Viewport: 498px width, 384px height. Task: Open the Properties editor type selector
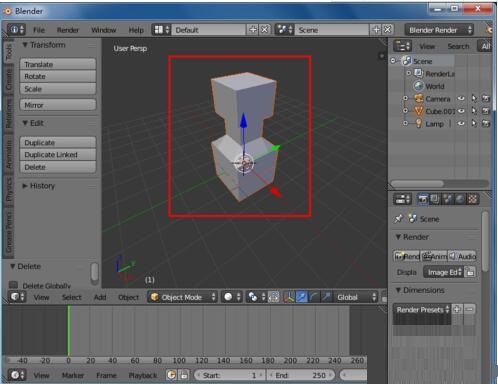point(402,199)
